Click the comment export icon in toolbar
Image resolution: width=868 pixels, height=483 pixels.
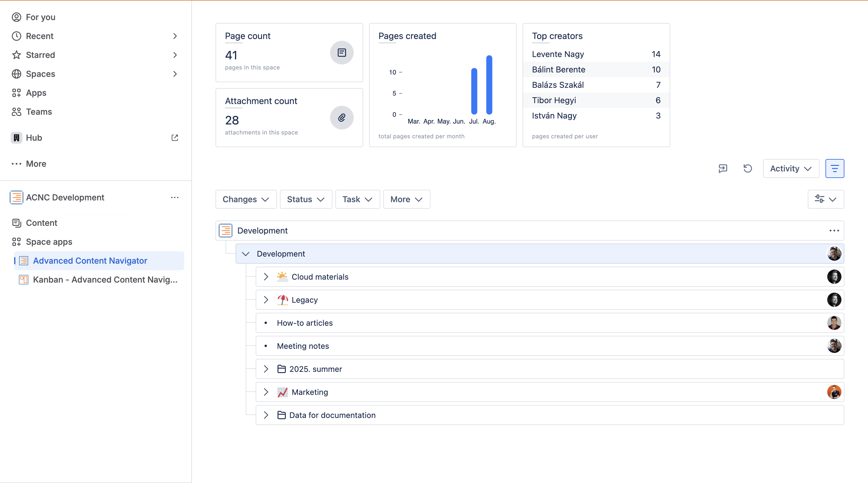[723, 168]
